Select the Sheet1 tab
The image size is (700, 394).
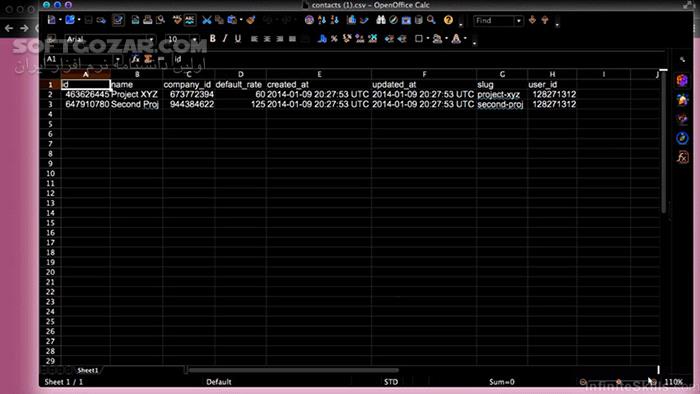(88, 370)
